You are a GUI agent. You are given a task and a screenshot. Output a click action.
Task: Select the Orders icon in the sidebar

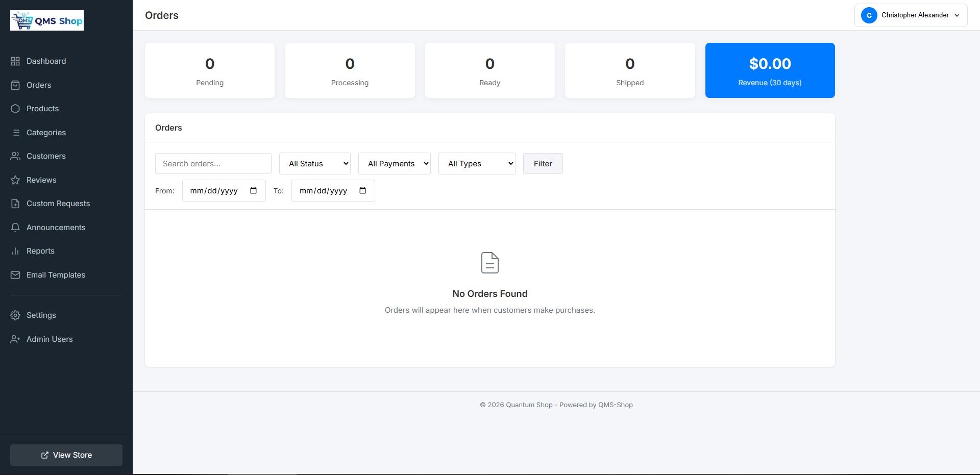pyautogui.click(x=15, y=85)
